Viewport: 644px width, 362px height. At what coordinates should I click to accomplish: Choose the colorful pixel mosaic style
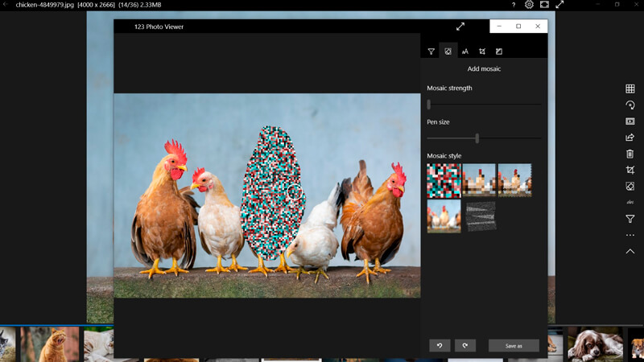coord(444,180)
